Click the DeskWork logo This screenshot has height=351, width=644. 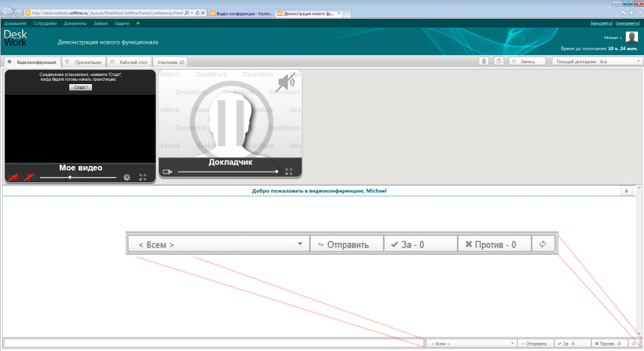coord(15,38)
